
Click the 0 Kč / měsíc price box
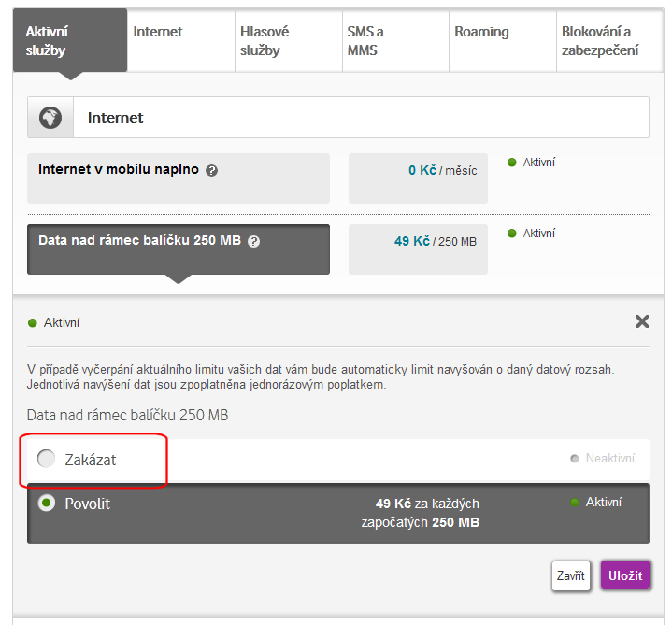click(x=418, y=178)
